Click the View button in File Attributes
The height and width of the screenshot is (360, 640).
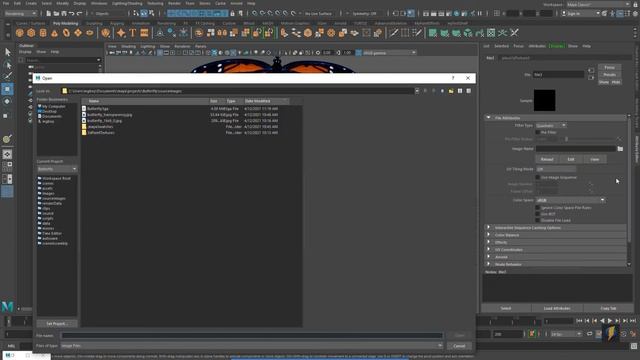point(595,159)
